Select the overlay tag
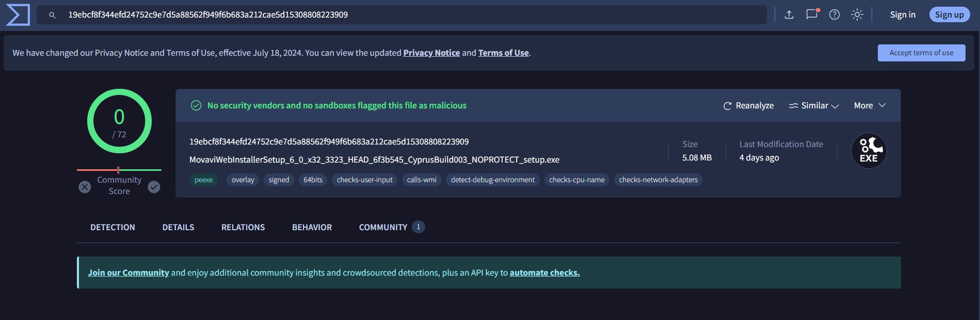 click(243, 180)
